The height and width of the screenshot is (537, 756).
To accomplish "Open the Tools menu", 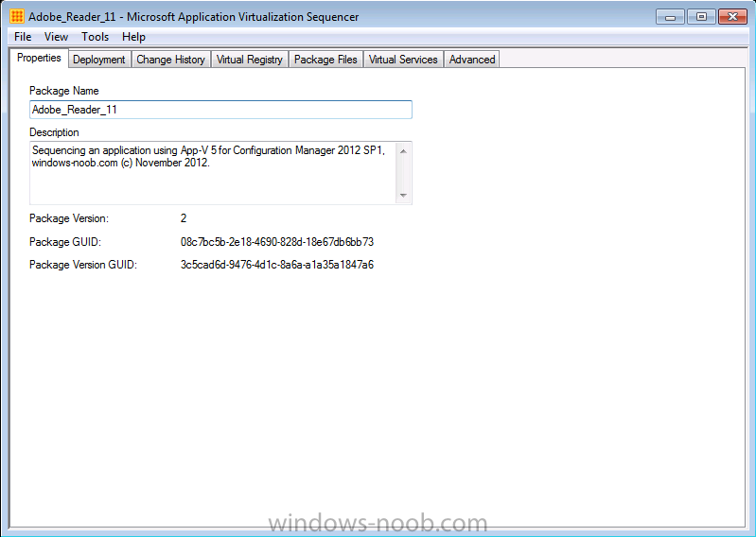I will pos(95,37).
